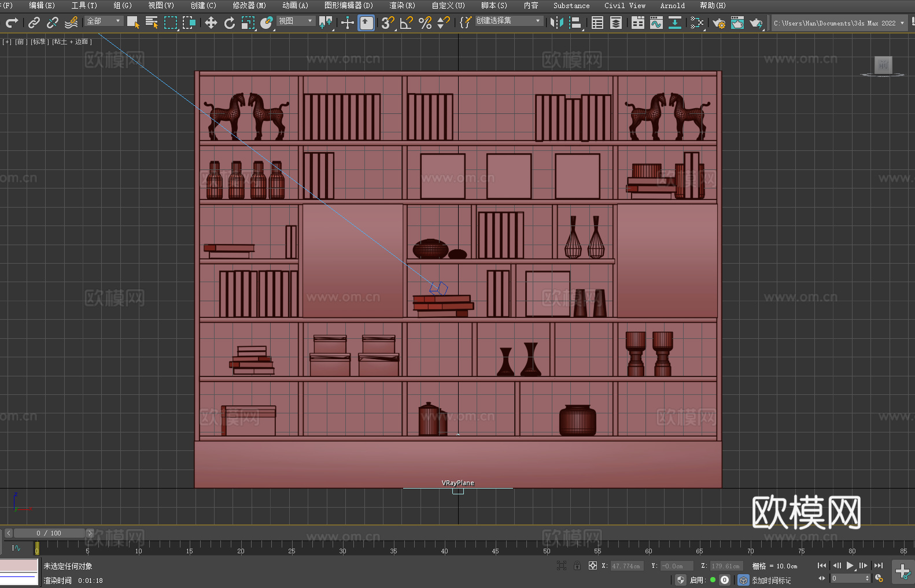915x588 pixels.
Task: Open Curve Editor icon
Action: 656,23
